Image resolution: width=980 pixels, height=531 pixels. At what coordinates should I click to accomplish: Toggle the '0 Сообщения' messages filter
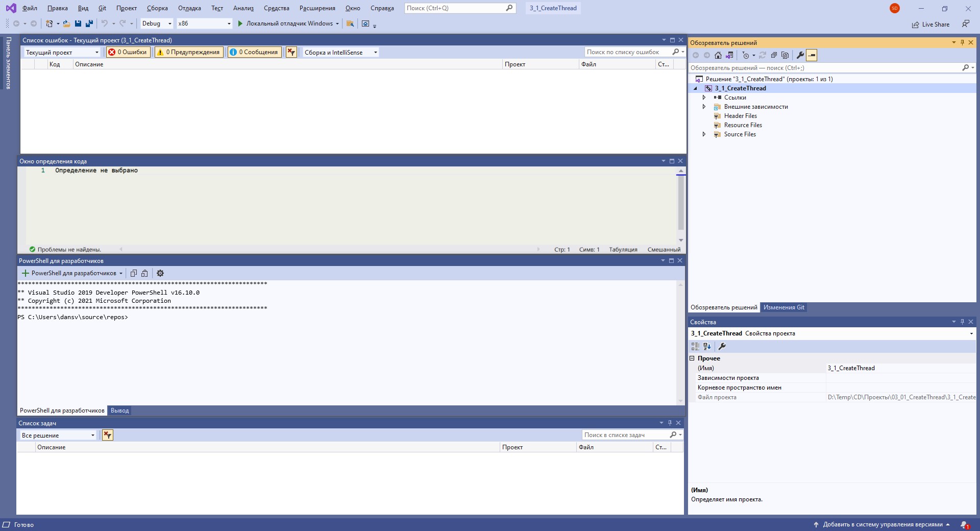pyautogui.click(x=254, y=52)
